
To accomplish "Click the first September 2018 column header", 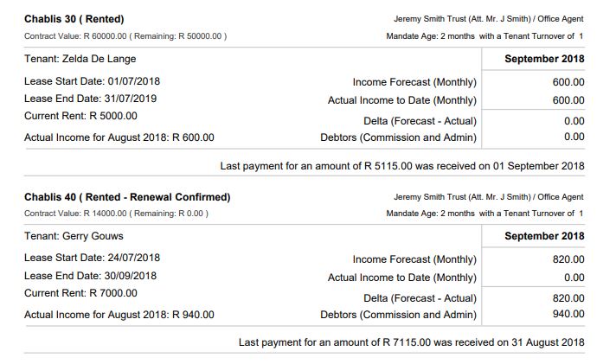I will [x=544, y=59].
